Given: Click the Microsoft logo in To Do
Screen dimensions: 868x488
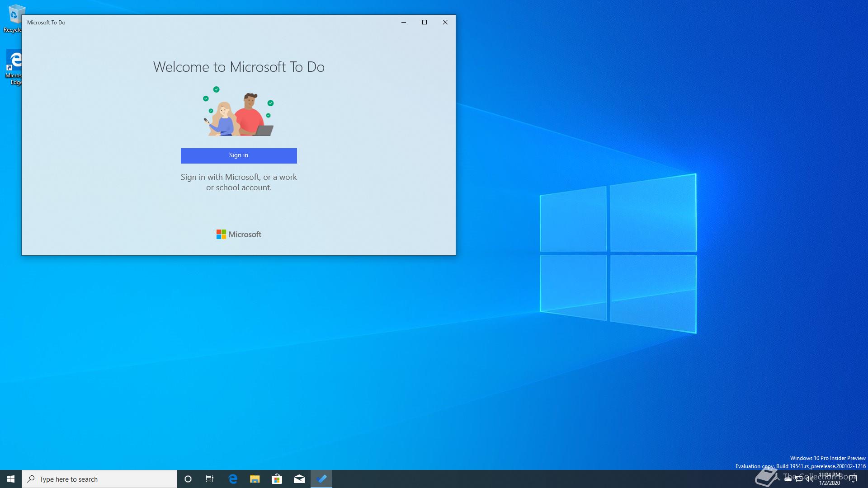Looking at the screenshot, I should (x=239, y=234).
